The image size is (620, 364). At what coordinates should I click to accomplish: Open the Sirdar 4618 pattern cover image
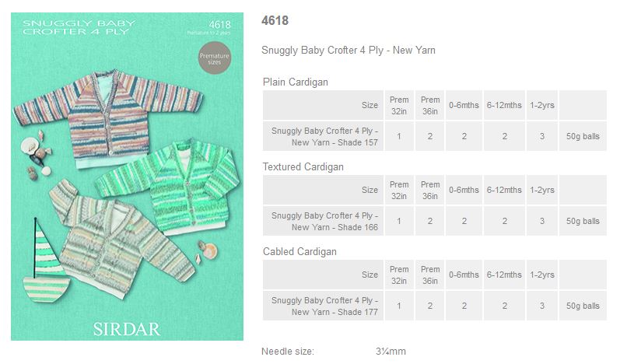tap(127, 177)
